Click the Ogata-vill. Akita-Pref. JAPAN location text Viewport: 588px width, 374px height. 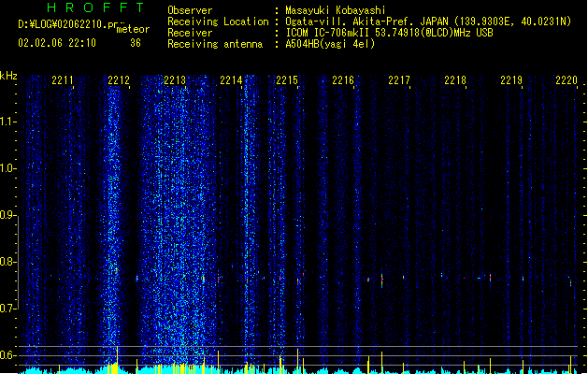[x=428, y=22]
